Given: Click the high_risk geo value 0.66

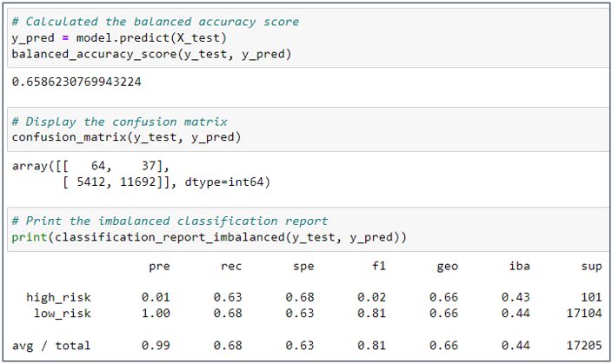Looking at the screenshot, I should (x=443, y=297).
